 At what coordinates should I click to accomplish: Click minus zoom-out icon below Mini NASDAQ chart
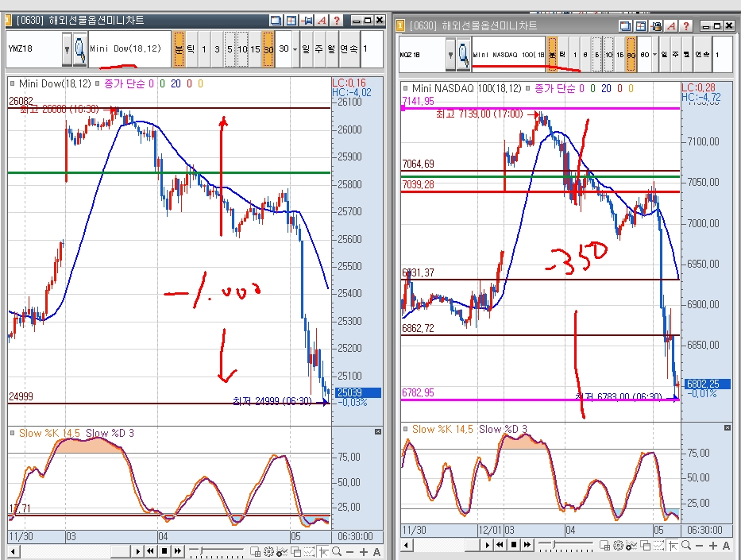coord(700,546)
